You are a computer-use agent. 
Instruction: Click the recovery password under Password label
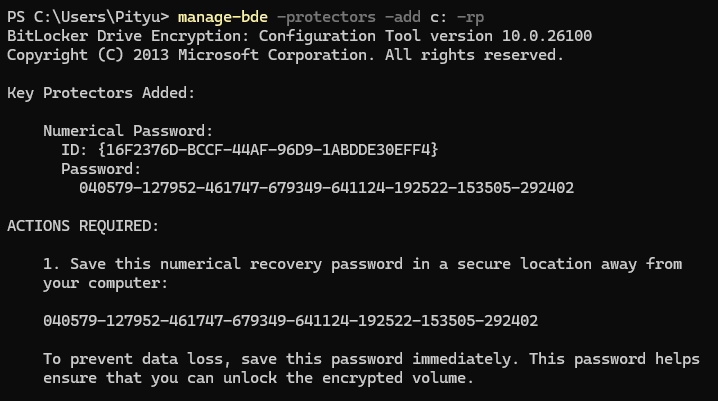[326, 188]
